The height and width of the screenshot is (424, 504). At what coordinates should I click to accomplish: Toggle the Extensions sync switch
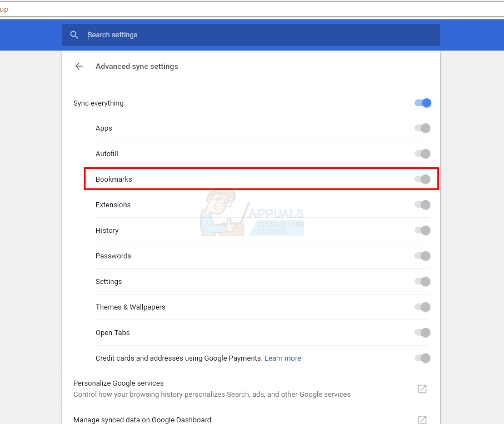point(422,204)
